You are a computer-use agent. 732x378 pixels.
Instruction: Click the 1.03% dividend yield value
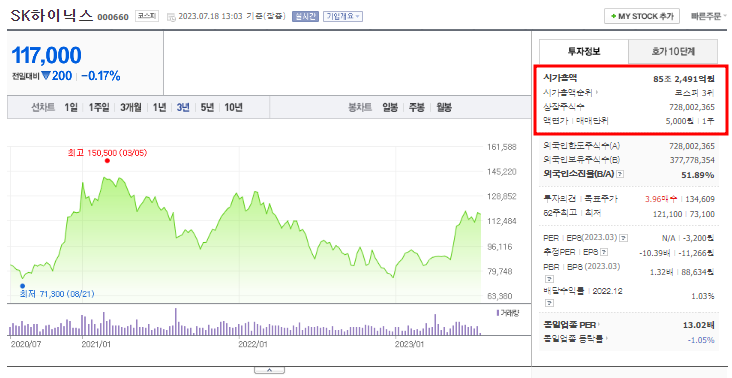coord(703,296)
